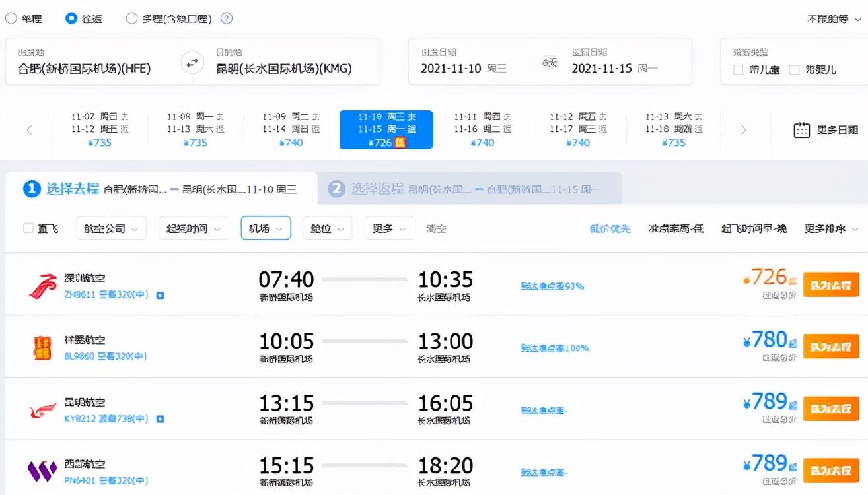View on-time rate for 15:15 flight
Image resolution: width=868 pixels, height=495 pixels.
[544, 472]
